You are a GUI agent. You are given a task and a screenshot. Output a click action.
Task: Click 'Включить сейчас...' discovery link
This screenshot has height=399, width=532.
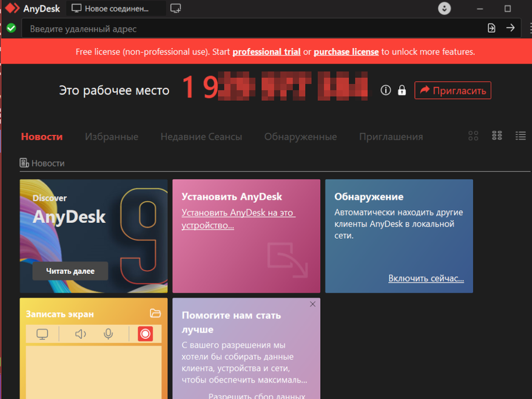[426, 278]
